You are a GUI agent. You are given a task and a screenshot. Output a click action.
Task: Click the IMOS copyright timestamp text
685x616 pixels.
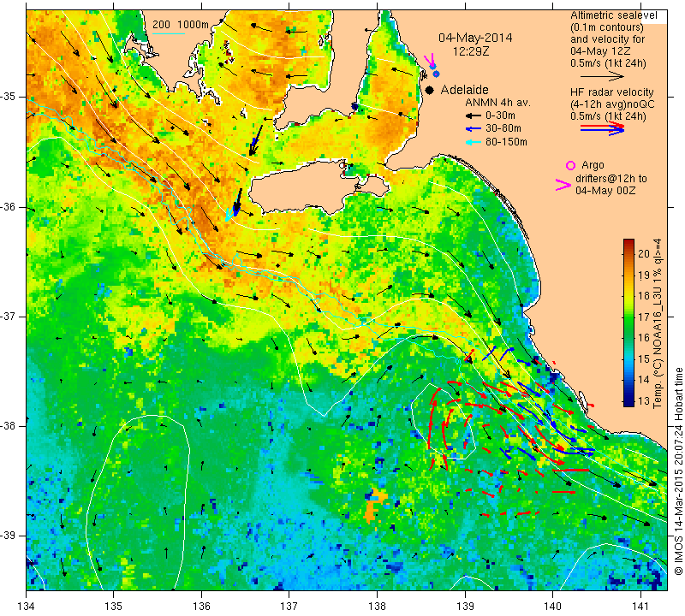(x=678, y=471)
